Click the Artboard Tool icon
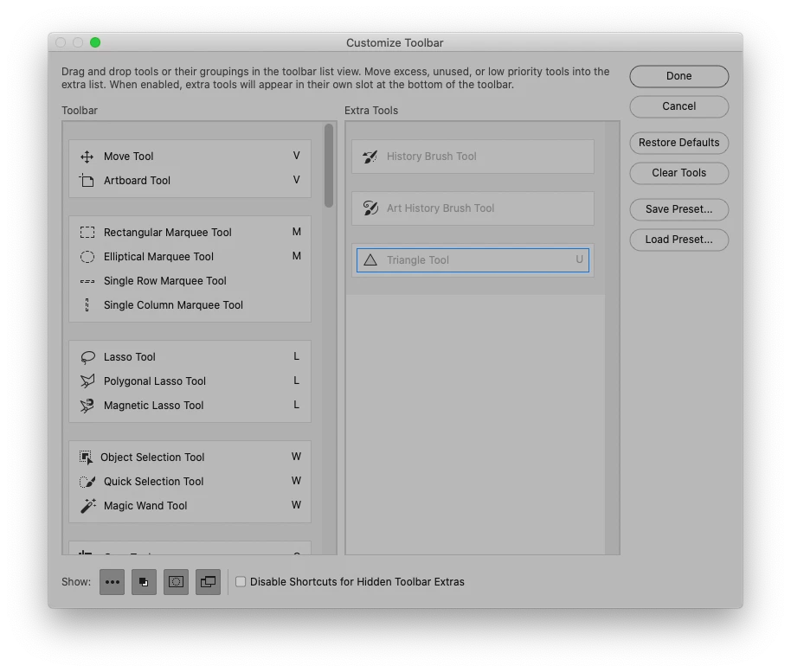The height and width of the screenshot is (672, 791). [x=87, y=181]
